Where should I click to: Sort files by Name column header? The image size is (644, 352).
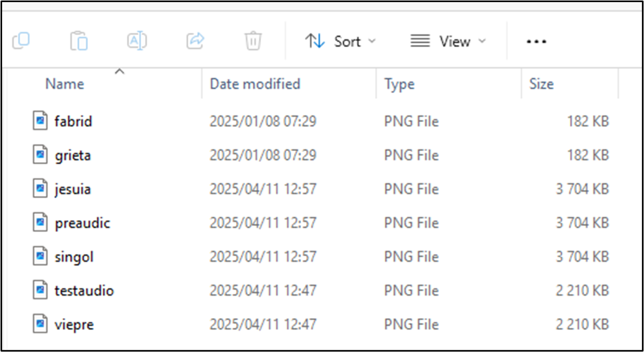[65, 84]
